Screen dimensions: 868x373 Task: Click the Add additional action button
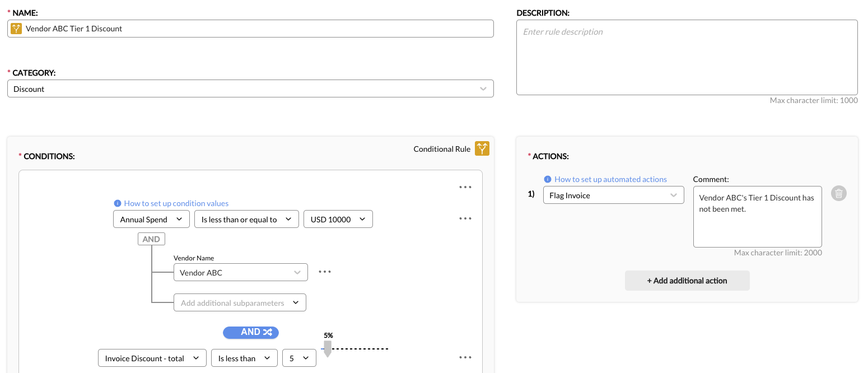[687, 281]
